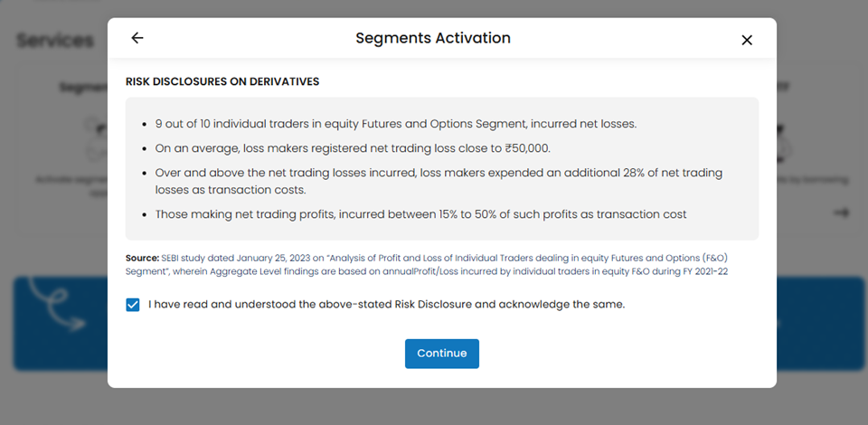Viewport: 868px width, 425px height.
Task: Click the bold 'Source:' label
Action: 142,259
